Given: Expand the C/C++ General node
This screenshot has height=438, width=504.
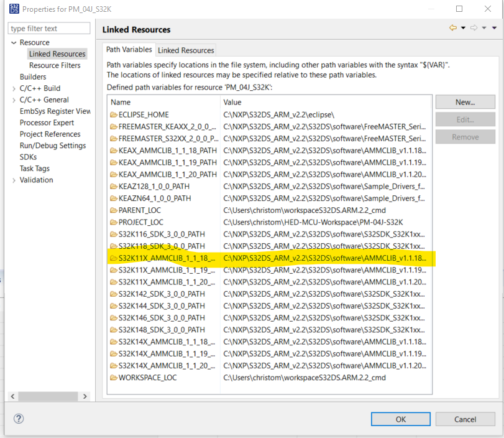Looking at the screenshot, I should [14, 100].
